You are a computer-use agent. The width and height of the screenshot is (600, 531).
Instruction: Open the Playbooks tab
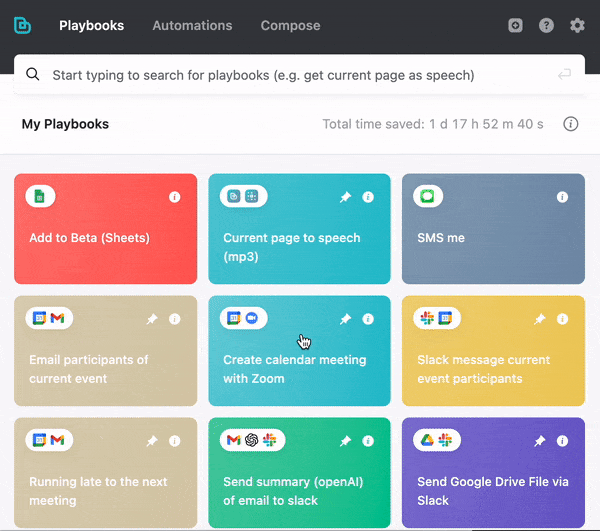click(91, 26)
